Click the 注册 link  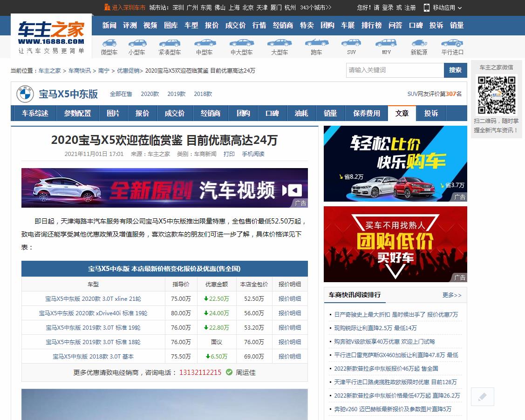tap(410, 7)
